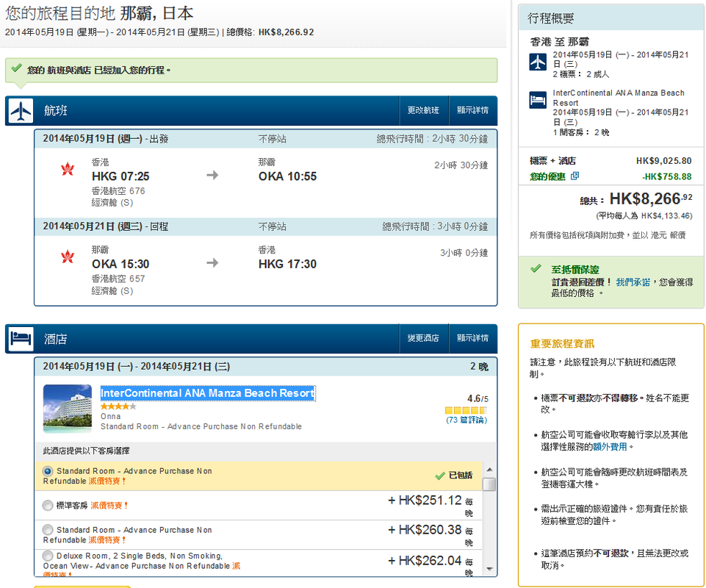Screen dimensions: 706x588
Task: Select Standard Room option priced +HK$260.38
Action: coord(48,530)
